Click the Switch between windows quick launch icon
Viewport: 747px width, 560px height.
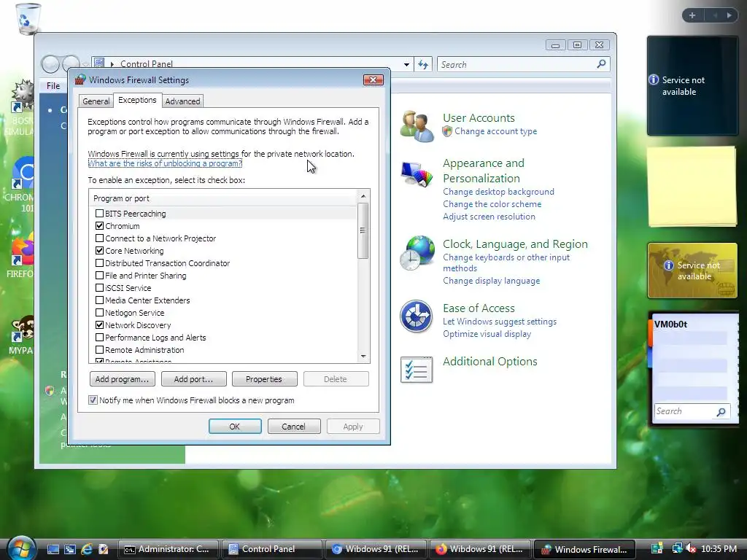(69, 549)
